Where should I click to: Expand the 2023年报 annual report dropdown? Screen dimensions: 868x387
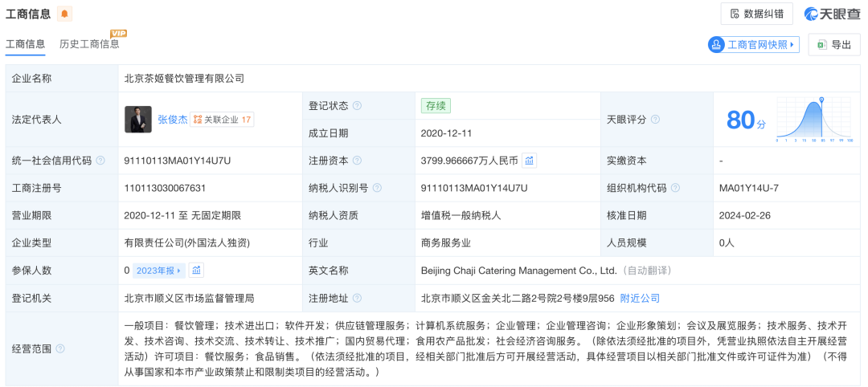click(159, 271)
